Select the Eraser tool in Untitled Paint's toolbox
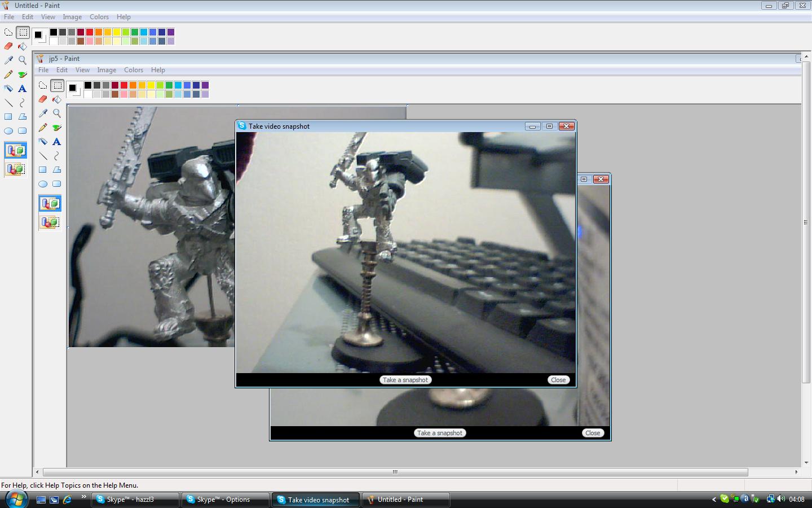The height and width of the screenshot is (508, 812). coord(8,46)
